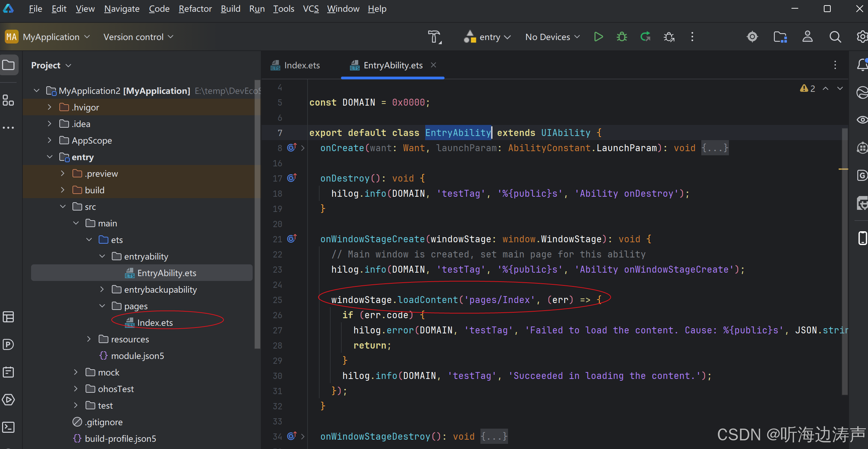
Task: Open the No Devices dropdown
Action: (552, 37)
